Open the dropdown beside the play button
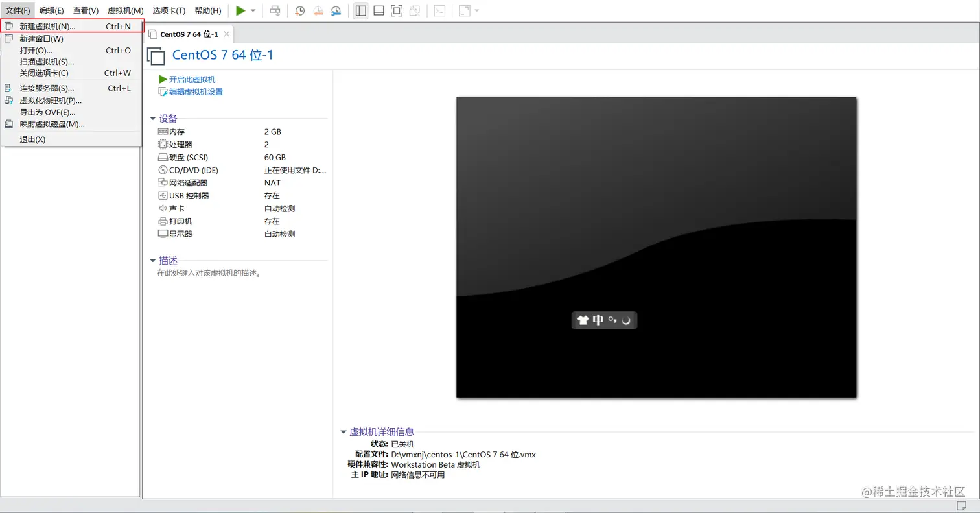The image size is (980, 513). (x=252, y=10)
